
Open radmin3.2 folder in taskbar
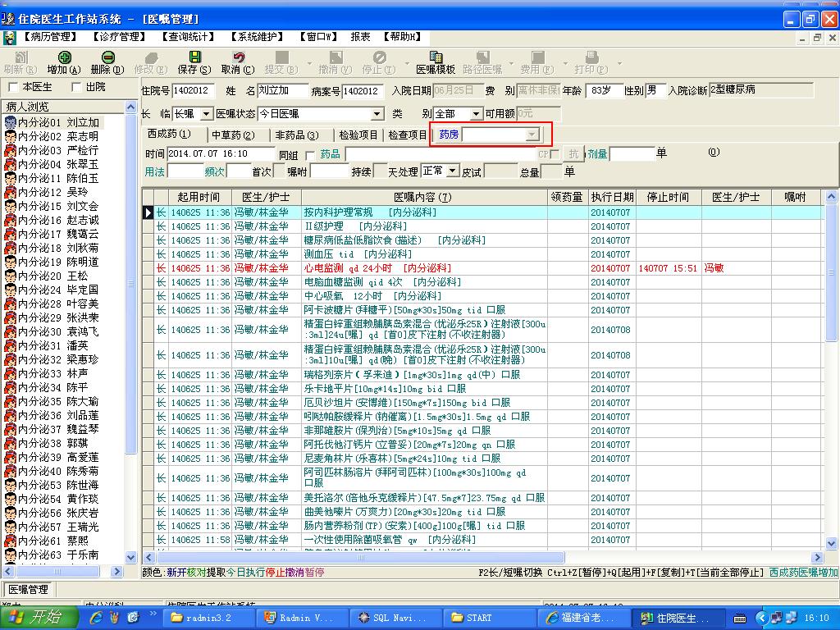click(x=208, y=618)
